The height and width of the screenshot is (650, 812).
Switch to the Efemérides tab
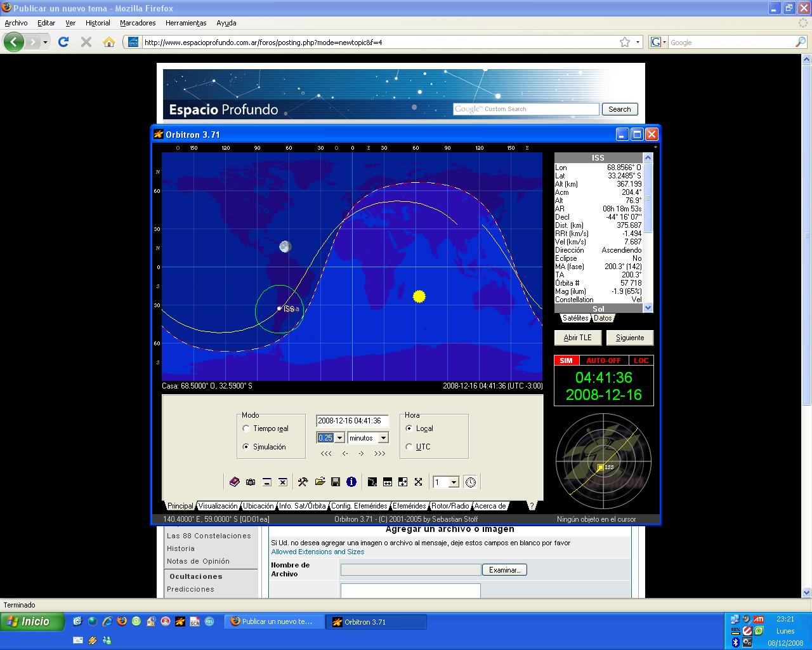click(x=409, y=506)
